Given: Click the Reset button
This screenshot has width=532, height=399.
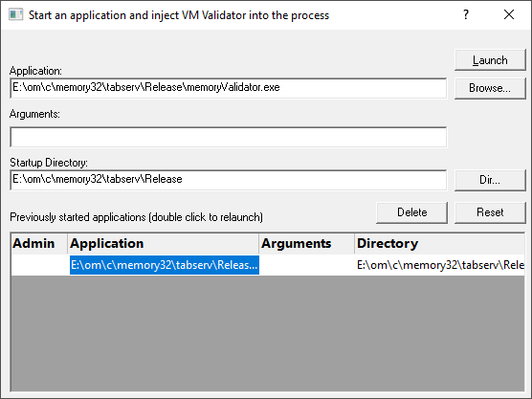Looking at the screenshot, I should (490, 212).
